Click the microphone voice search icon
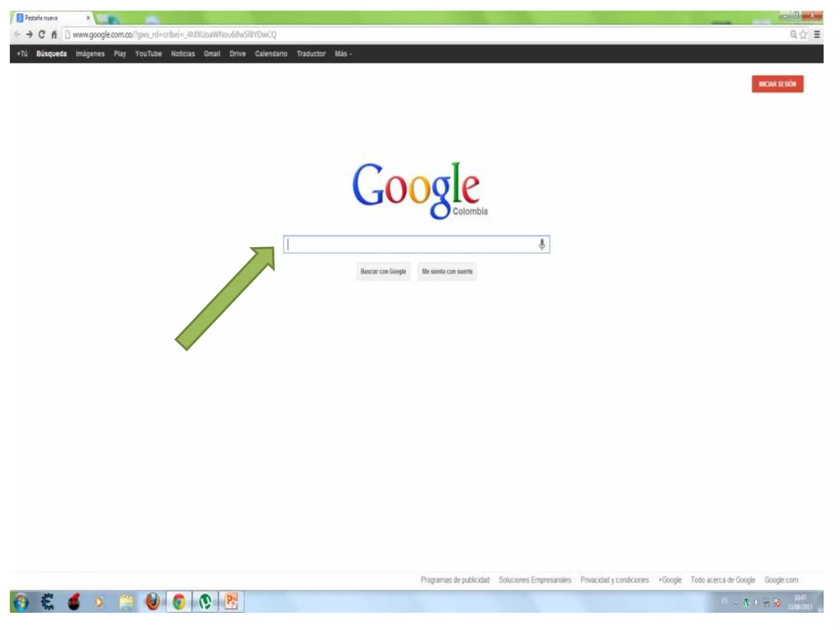840x630 pixels. (x=542, y=244)
